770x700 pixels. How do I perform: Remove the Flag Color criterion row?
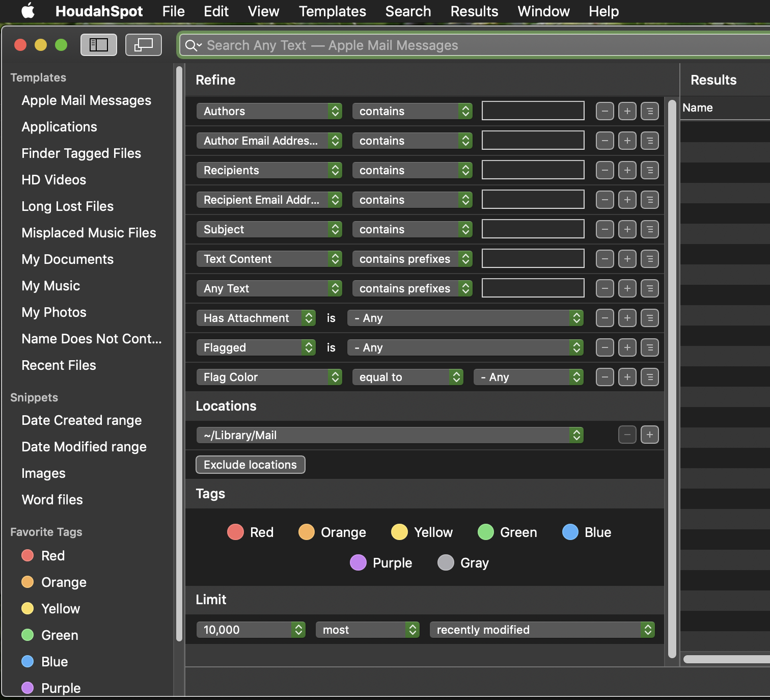[605, 377]
